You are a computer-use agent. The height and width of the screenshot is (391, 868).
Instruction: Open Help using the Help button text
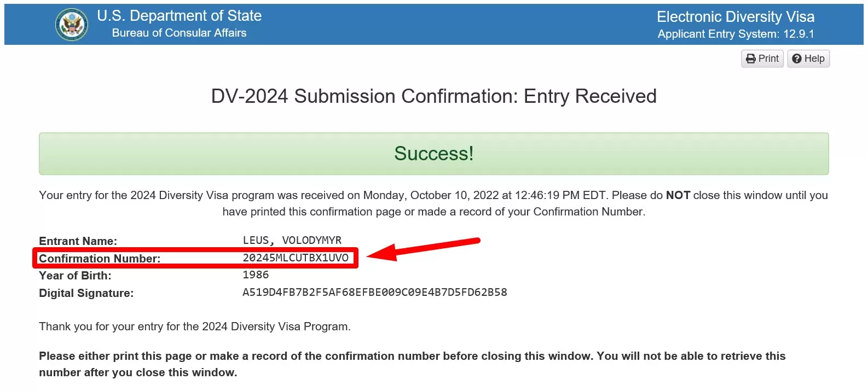point(814,59)
